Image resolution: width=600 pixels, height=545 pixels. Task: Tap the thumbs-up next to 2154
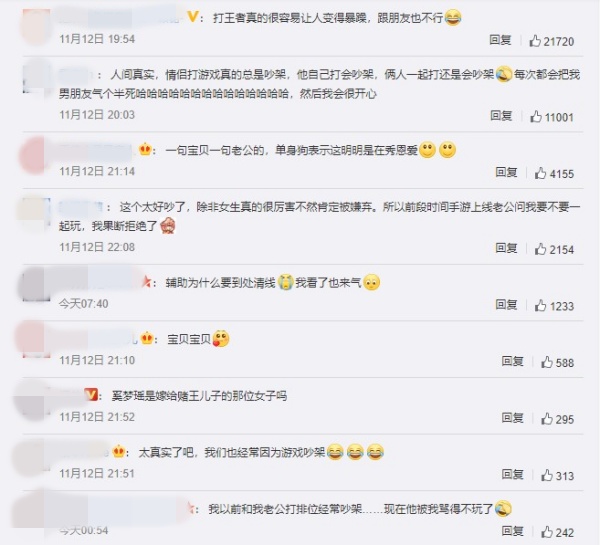click(540, 249)
